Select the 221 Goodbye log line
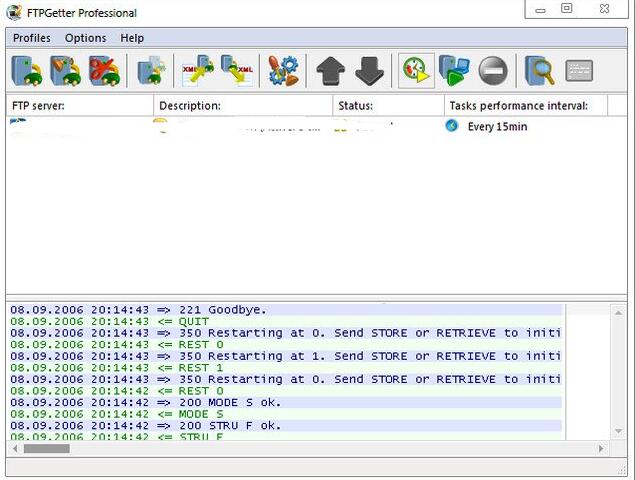 286,310
